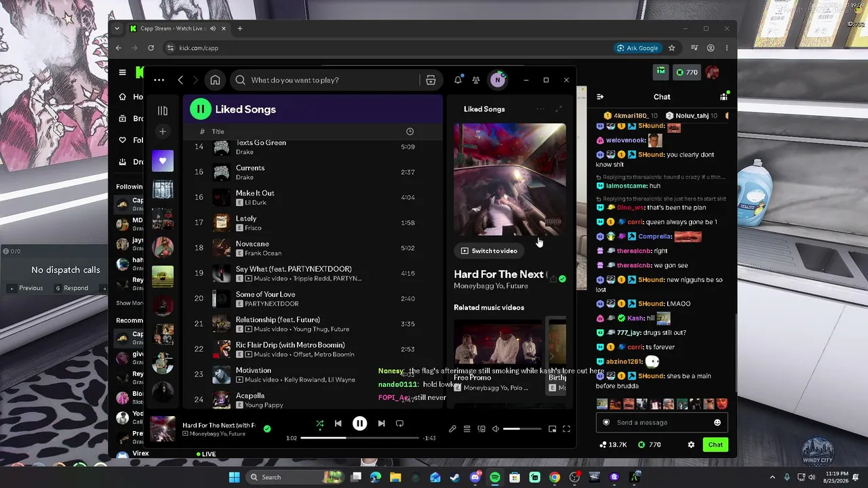Viewport: 868px width, 488px height.
Task: Toggle shuffle in Spotify player
Action: tap(320, 424)
